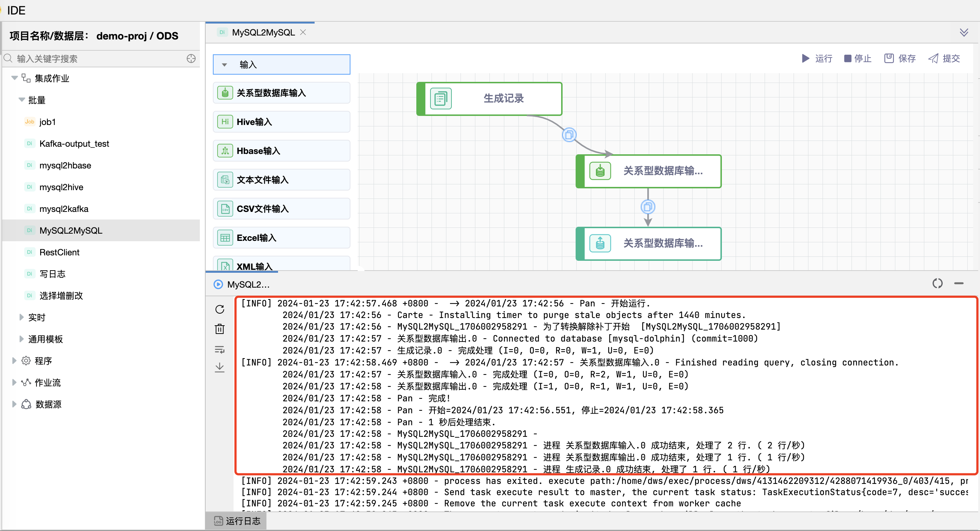The width and height of the screenshot is (980, 531).
Task: Download the log via the download arrow icon
Action: point(220,367)
